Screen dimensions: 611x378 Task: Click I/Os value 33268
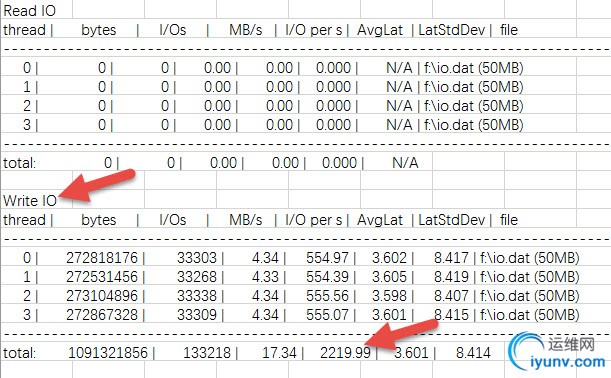(197, 277)
